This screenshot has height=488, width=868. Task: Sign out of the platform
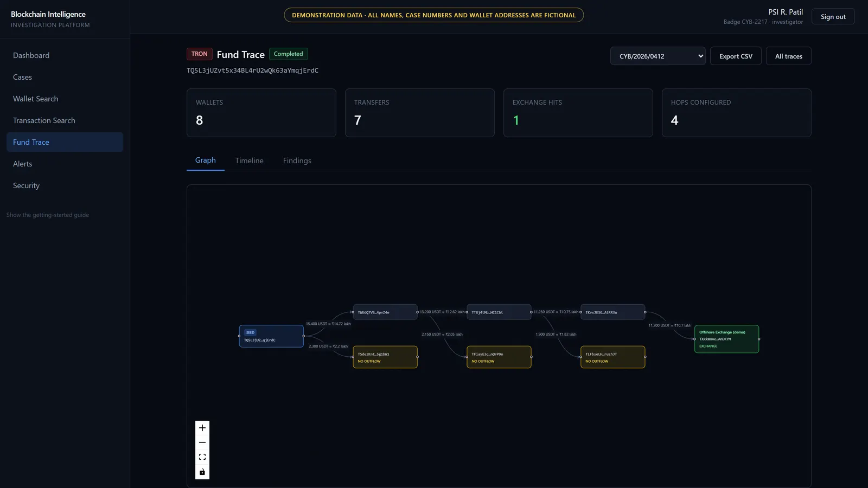833,16
